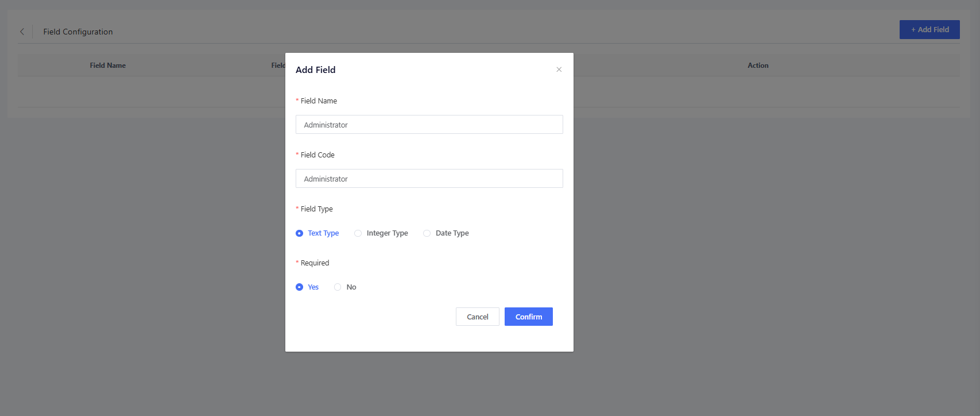Click the Required label
Image resolution: width=980 pixels, height=416 pixels.
(315, 263)
